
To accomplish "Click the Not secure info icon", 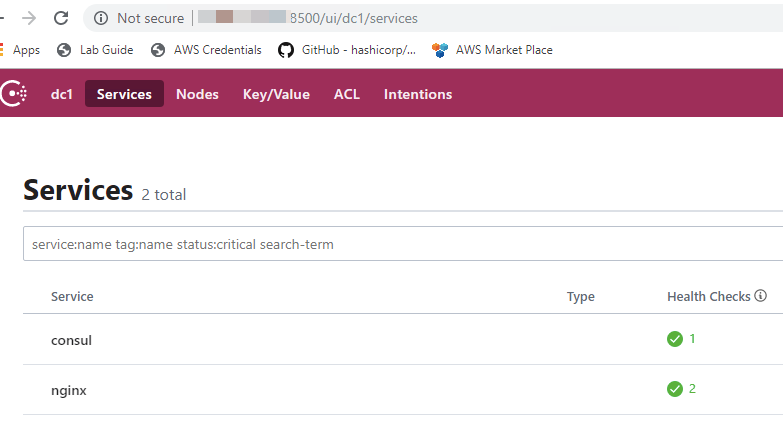I will pyautogui.click(x=101, y=18).
